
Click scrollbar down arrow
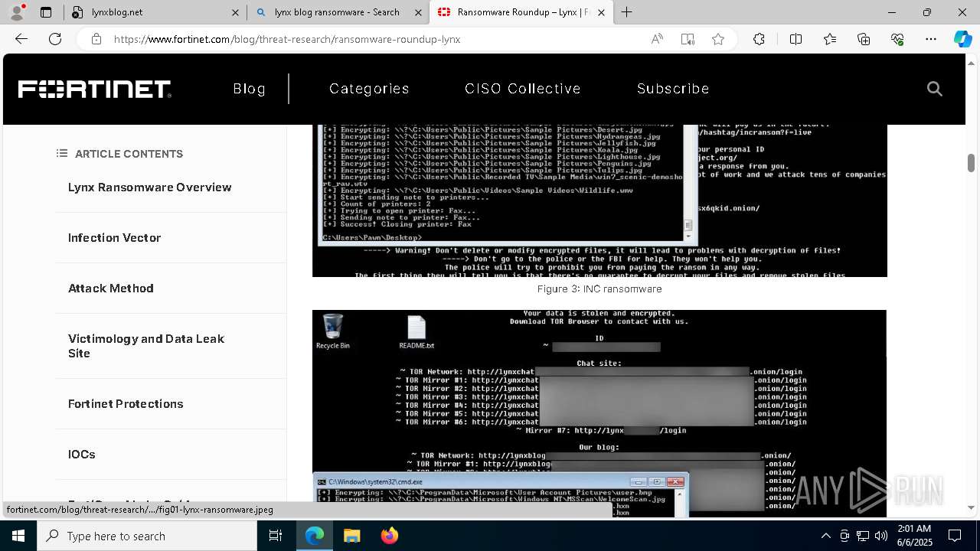coord(971,507)
